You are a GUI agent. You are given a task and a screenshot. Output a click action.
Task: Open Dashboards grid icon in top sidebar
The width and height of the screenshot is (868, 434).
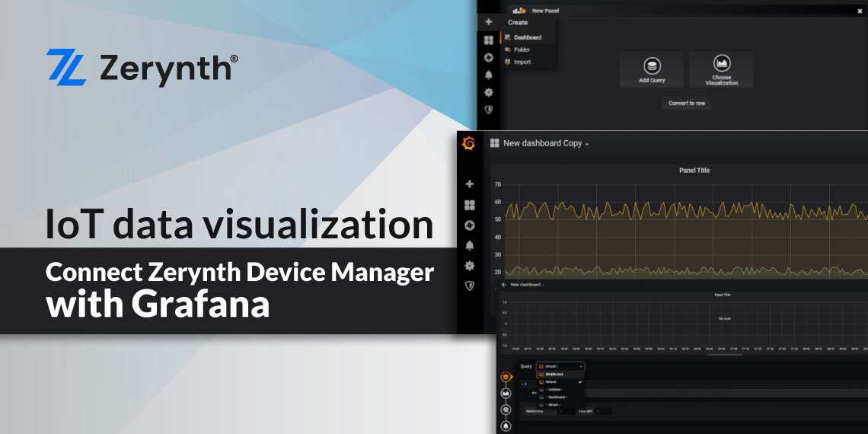(x=488, y=40)
